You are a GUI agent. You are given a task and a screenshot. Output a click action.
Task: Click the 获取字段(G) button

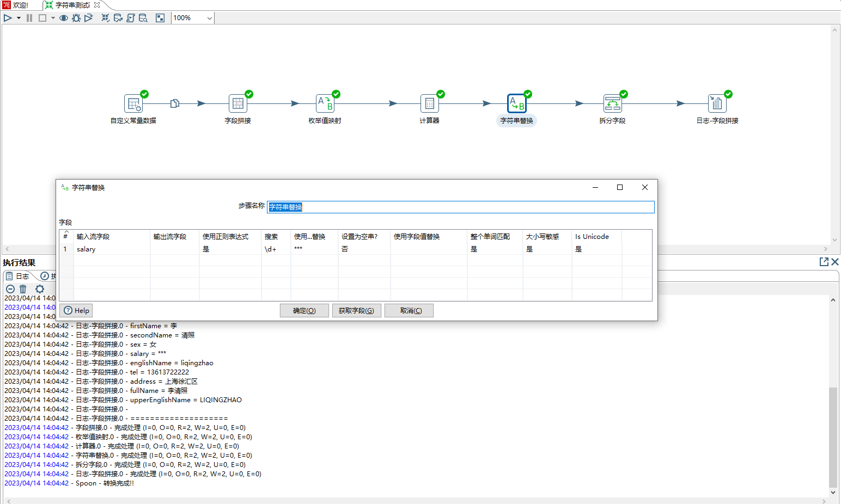[x=356, y=311]
